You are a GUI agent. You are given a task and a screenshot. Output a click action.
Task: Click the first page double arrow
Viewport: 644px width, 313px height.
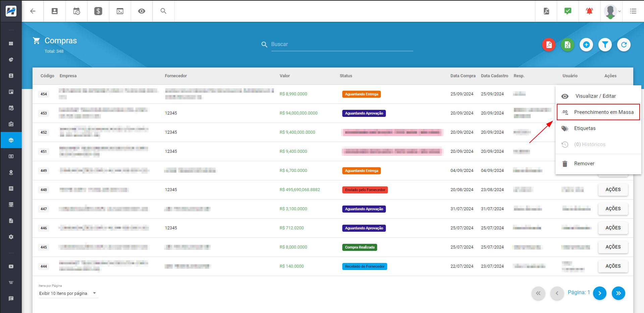point(538,293)
